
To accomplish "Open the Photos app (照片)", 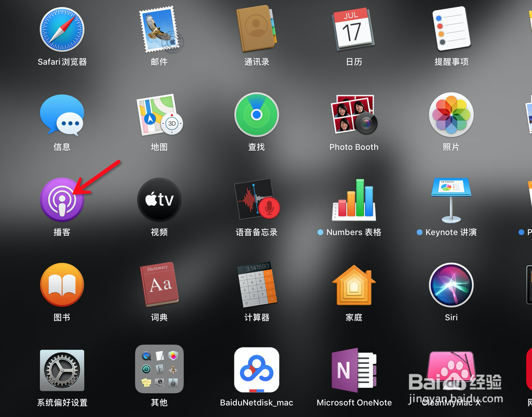I will 451,115.
